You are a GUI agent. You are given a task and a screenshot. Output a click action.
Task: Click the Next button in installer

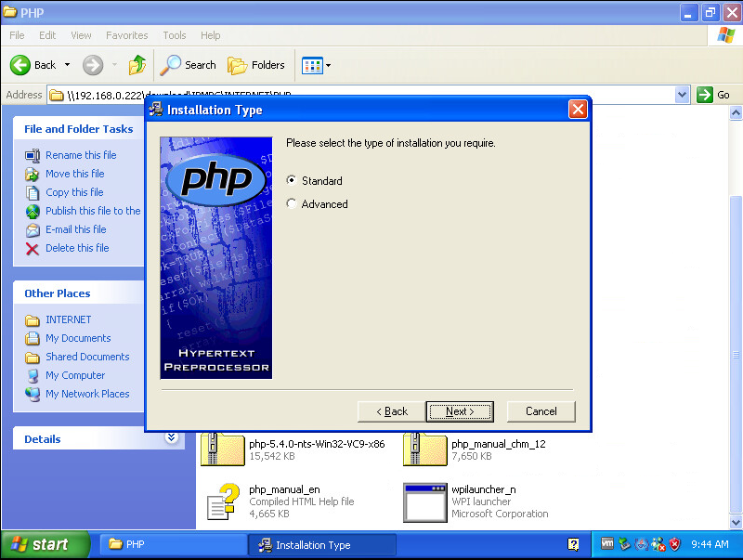click(460, 411)
